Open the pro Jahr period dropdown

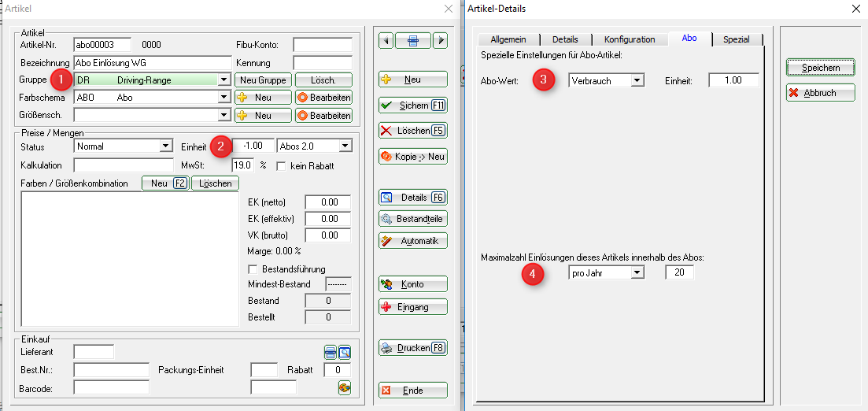click(637, 272)
